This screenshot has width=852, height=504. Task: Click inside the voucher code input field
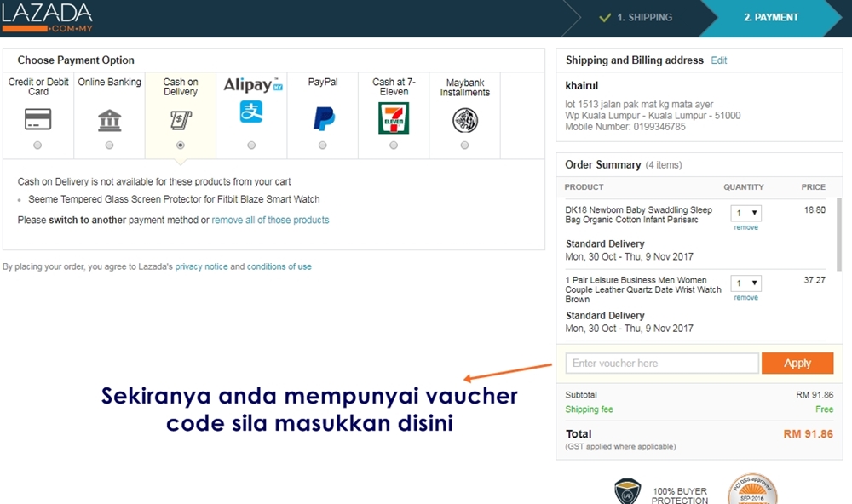(662, 363)
